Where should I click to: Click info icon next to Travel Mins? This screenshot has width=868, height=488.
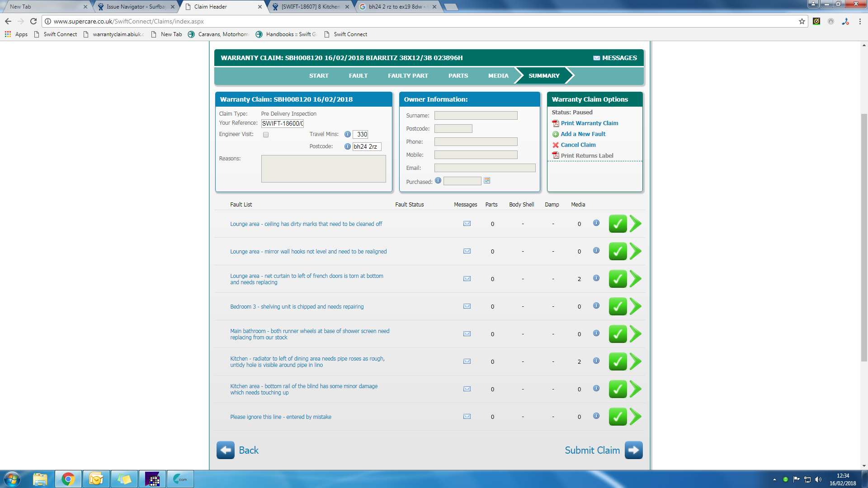[x=347, y=134]
